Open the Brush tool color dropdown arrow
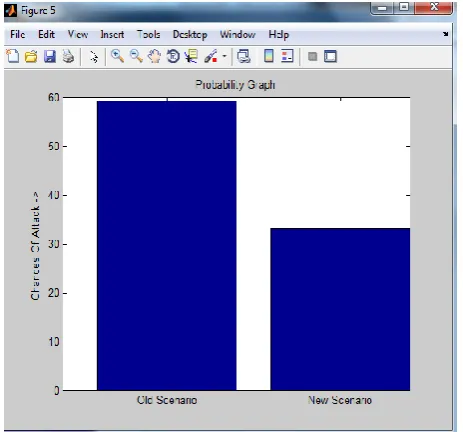Image resolution: width=463 pixels, height=432 pixels. [x=224, y=56]
